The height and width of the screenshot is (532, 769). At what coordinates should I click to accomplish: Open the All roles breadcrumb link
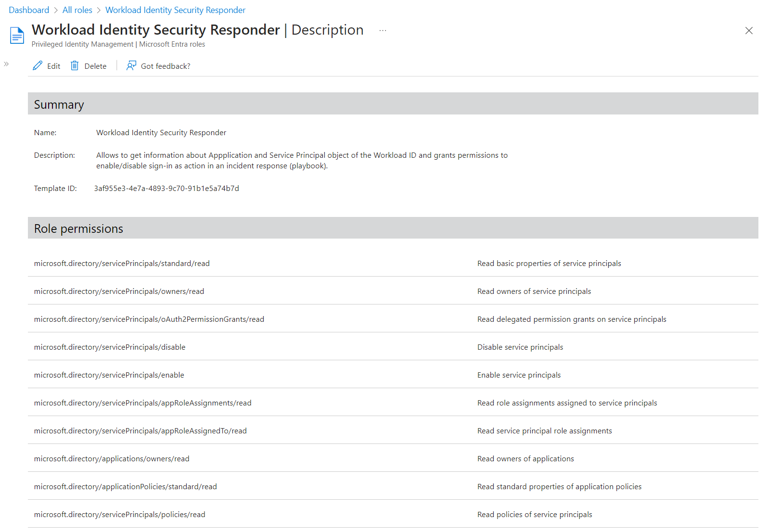point(77,10)
